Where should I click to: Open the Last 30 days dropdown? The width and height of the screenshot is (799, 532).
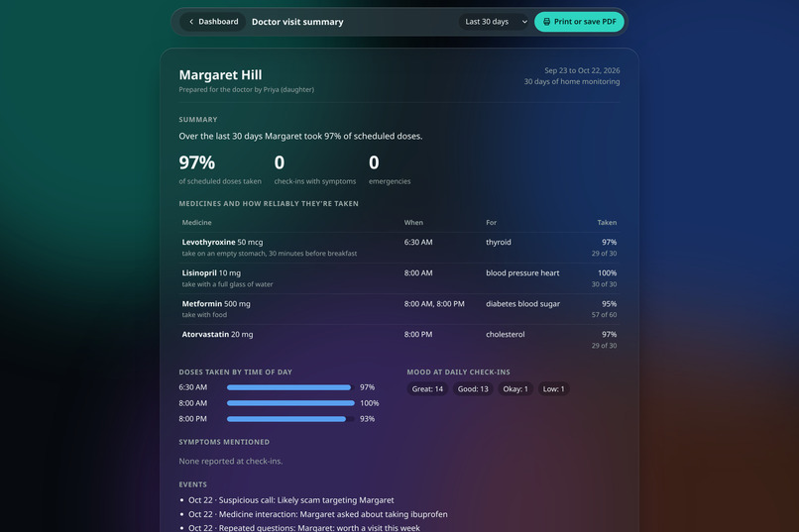click(x=495, y=22)
